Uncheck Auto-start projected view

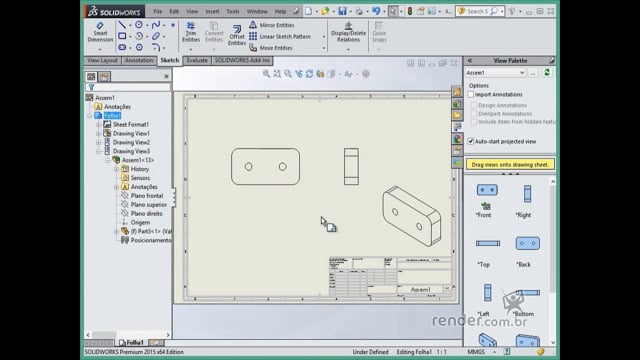(x=471, y=141)
